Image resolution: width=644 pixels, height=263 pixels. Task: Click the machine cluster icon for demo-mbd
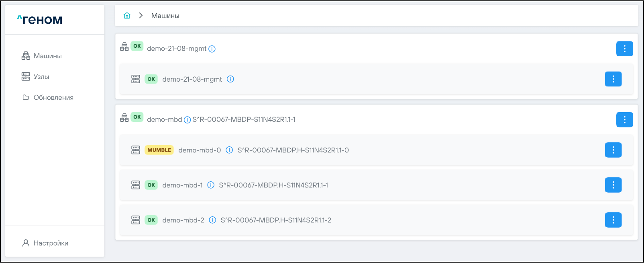[124, 117]
